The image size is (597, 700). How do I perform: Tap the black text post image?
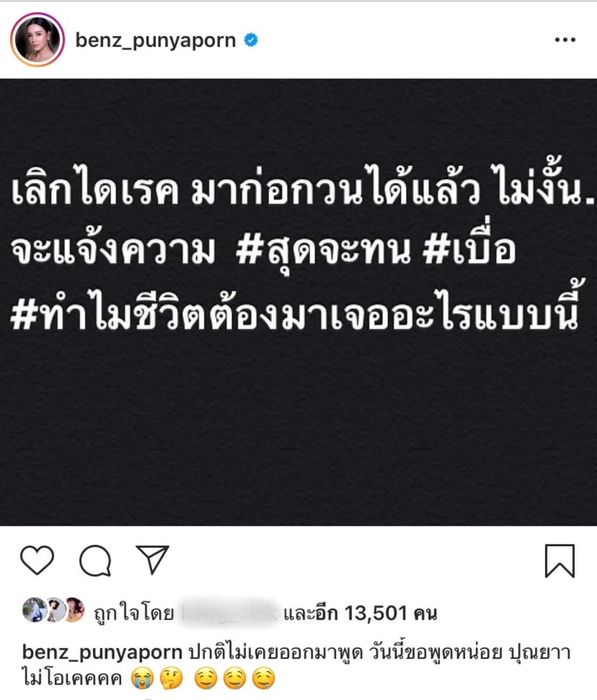[298, 302]
